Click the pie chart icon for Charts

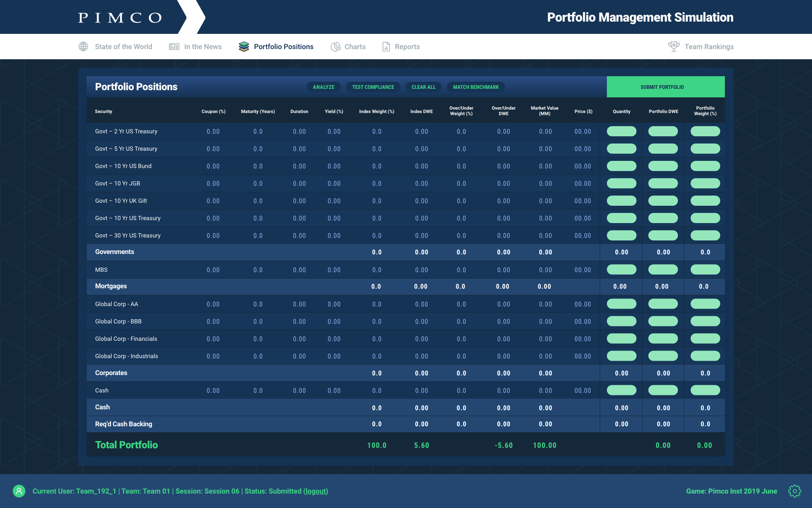click(335, 47)
